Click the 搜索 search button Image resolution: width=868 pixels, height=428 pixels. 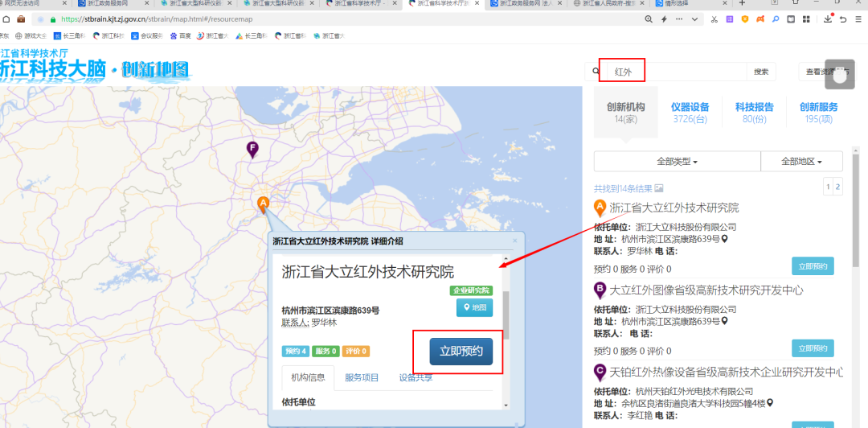pos(761,72)
